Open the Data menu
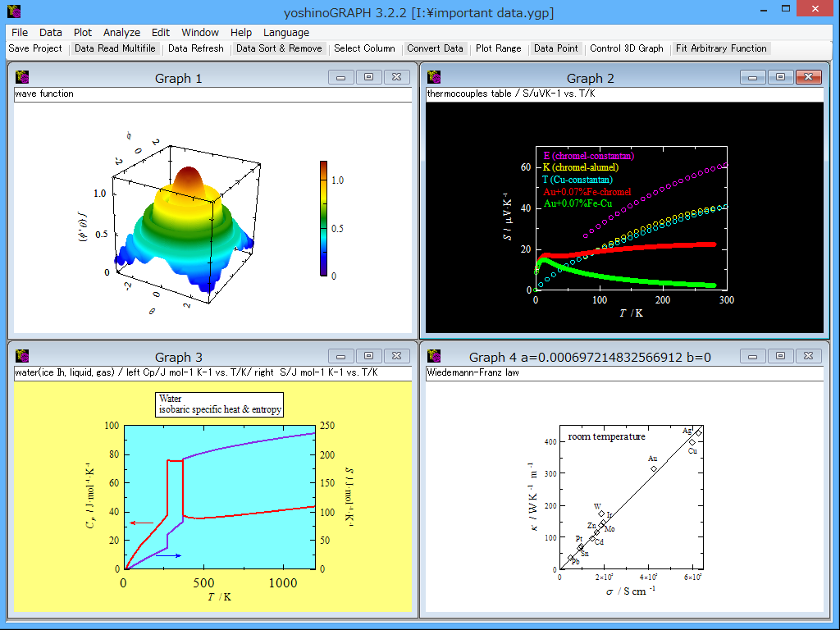 [x=50, y=33]
